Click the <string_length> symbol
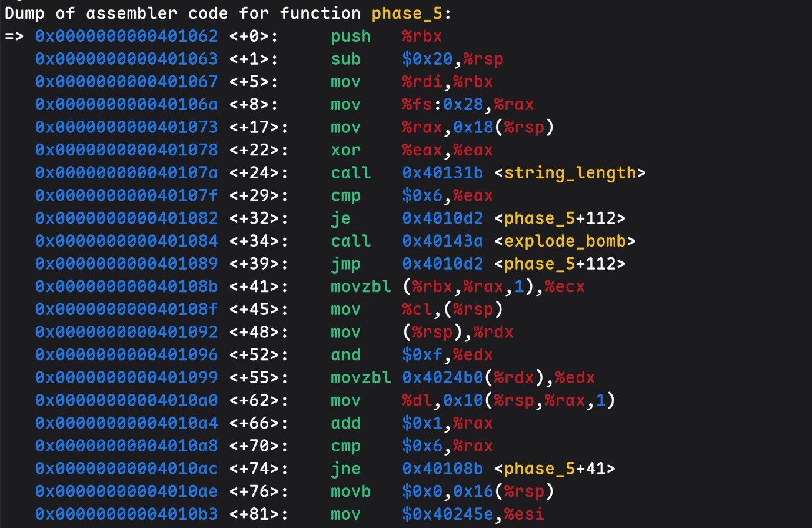812x528 pixels. click(570, 173)
